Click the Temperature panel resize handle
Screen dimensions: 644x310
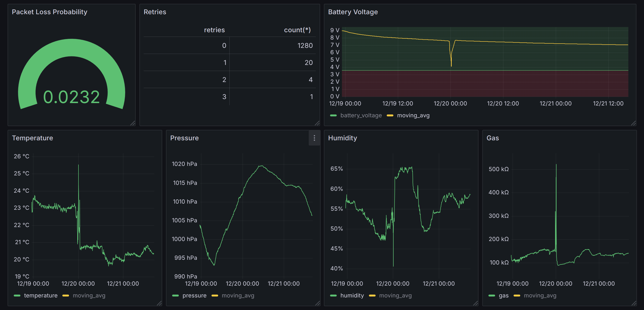(x=159, y=303)
